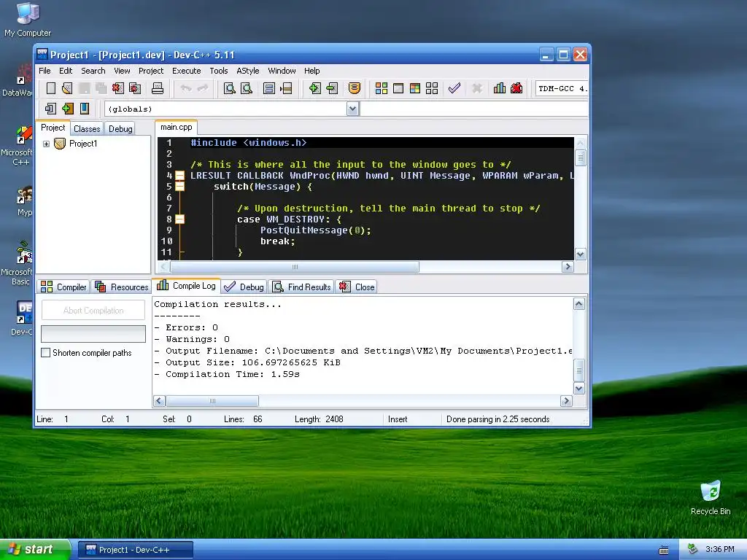The height and width of the screenshot is (560, 747).
Task: Click the compile log horizontal scrollbar thumb
Action: coord(212,401)
